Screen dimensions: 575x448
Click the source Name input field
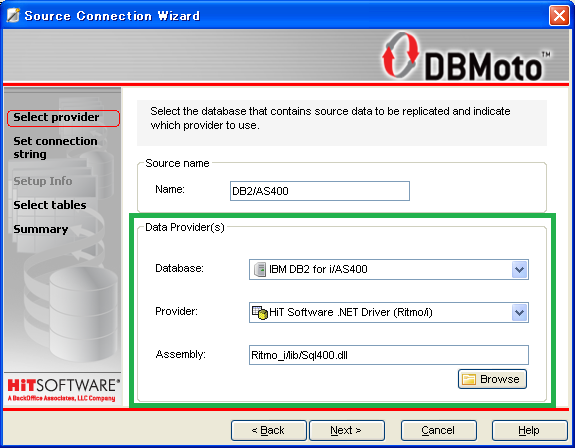(x=320, y=191)
